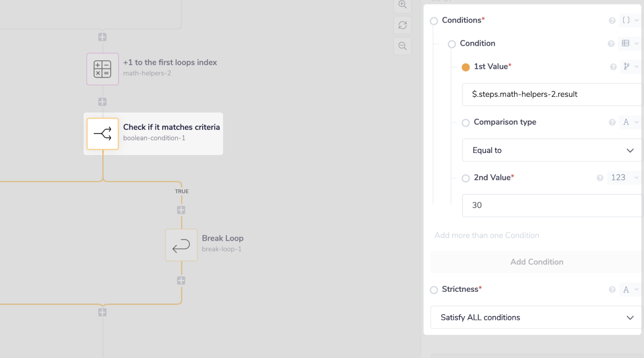Image resolution: width=644 pixels, height=358 pixels.
Task: Toggle the 1st Value orange radio circle
Action: point(466,67)
